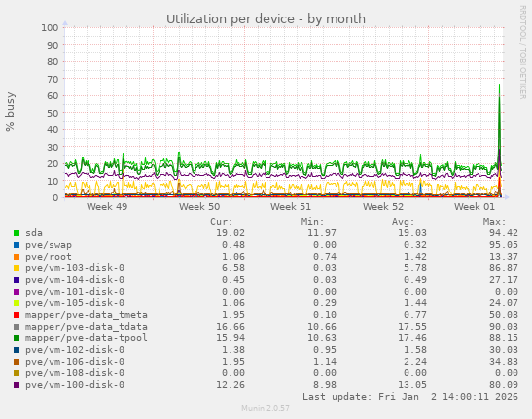Click the tall green spike in Week 01
Screen dimensions: 532x419
500,136
